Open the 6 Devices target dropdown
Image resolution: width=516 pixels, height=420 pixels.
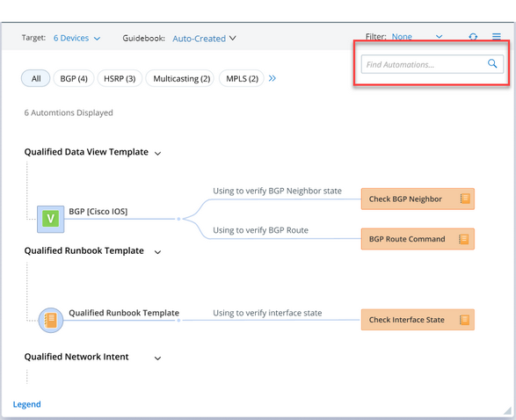[x=77, y=38]
